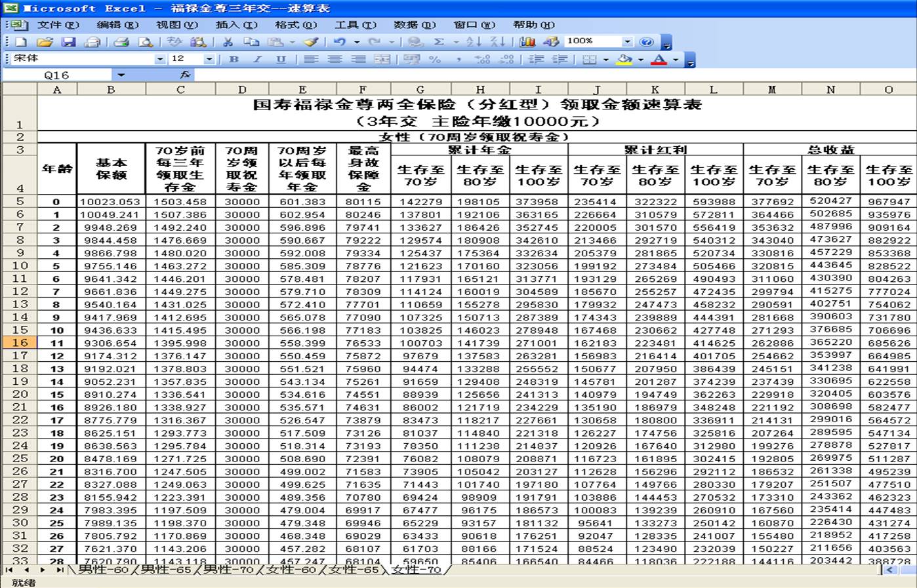Open the borders style dropdown arrow
The width and height of the screenshot is (917, 588).
[x=605, y=60]
